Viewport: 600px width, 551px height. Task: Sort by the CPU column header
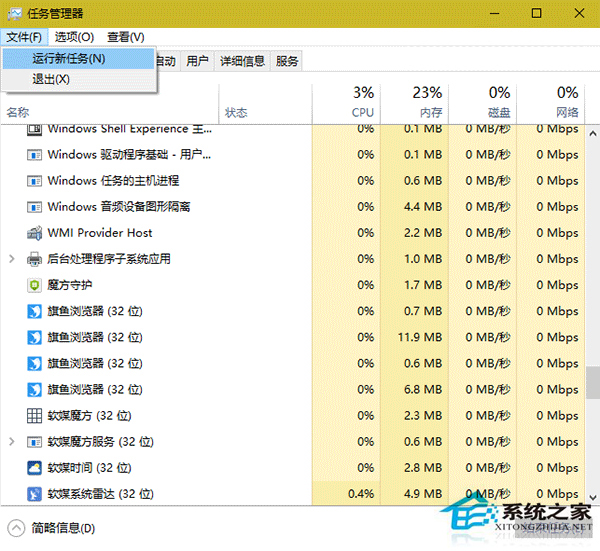pyautogui.click(x=346, y=103)
